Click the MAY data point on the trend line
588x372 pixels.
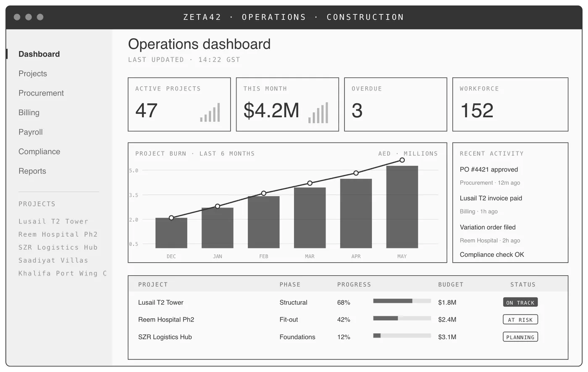coord(402,160)
